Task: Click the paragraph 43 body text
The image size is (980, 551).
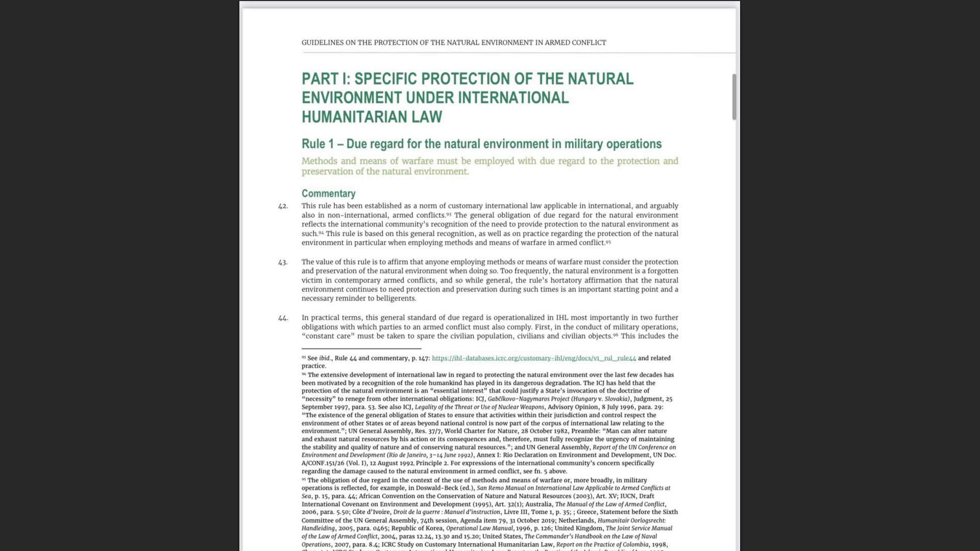Action: click(489, 280)
